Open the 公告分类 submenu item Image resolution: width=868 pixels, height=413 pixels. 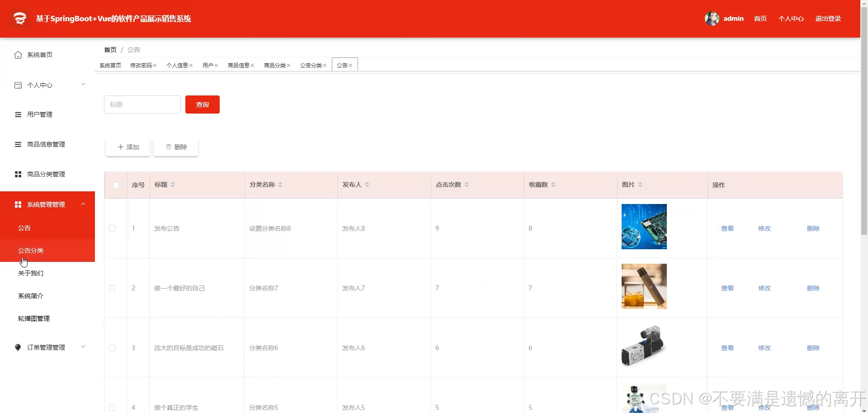pyautogui.click(x=47, y=251)
